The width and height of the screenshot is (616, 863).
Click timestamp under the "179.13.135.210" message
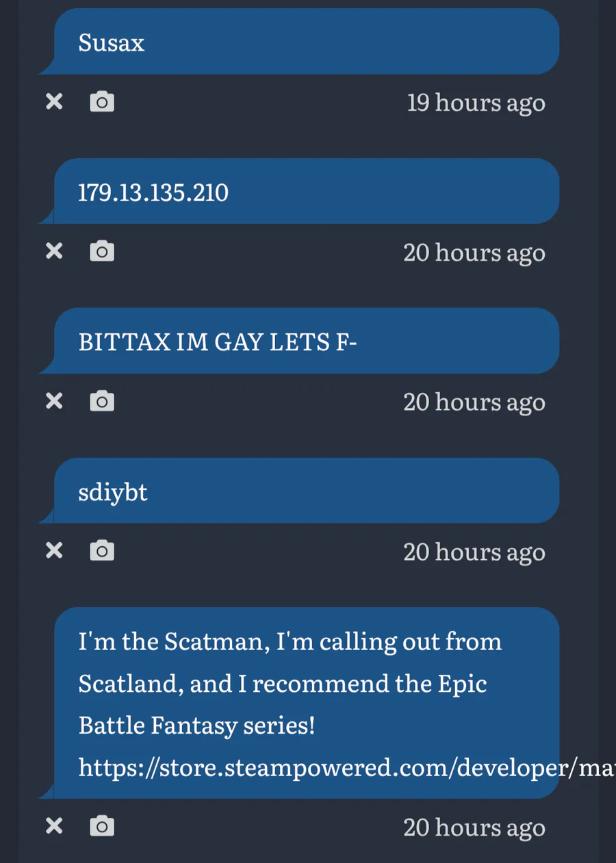click(x=474, y=253)
